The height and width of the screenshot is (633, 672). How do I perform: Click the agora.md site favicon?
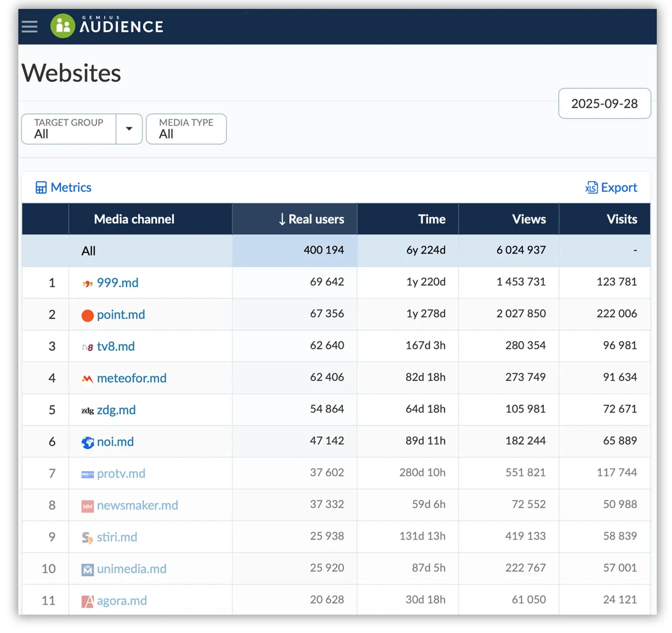[x=88, y=601]
